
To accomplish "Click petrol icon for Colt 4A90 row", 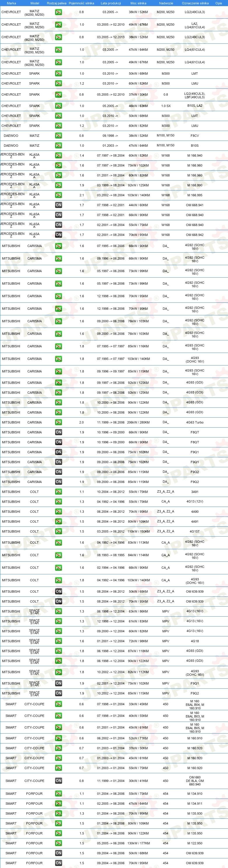I will 59,512.
